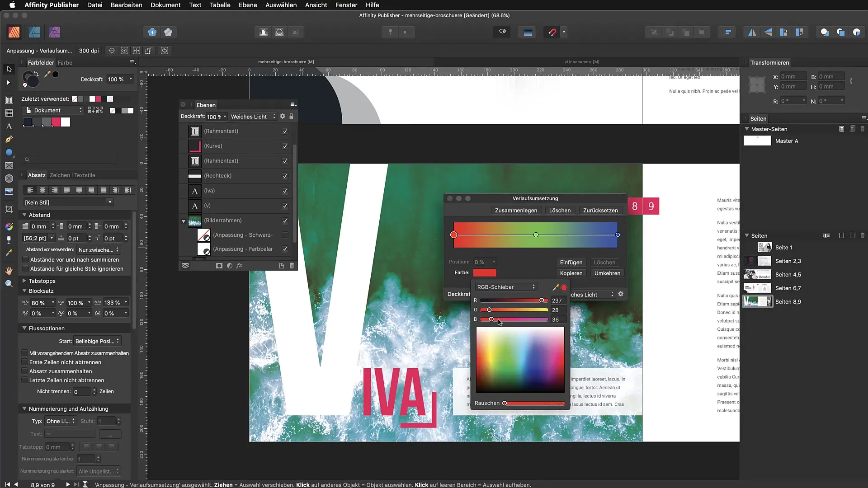Hide the Anpassung - Farbbalance layer
Viewport: 868px width, 488px height.
click(x=285, y=249)
